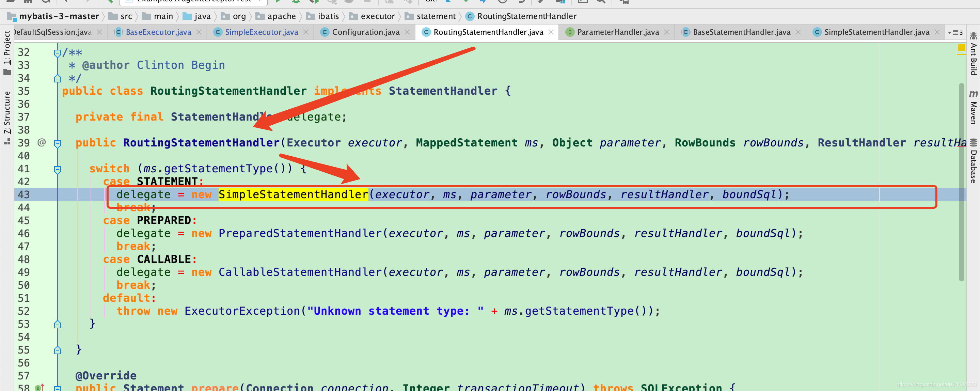This screenshot has height=391, width=980.
Task: Click the ibatis breadcrumb folder
Action: pyautogui.click(x=322, y=16)
